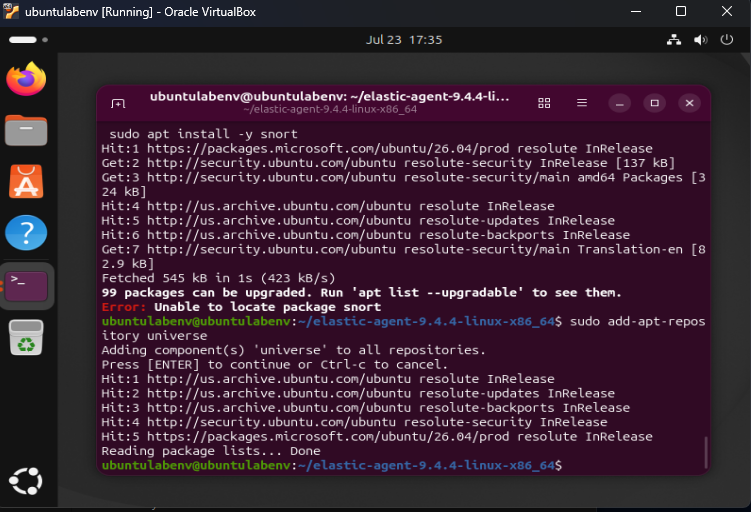The width and height of the screenshot is (751, 512).
Task: Click 'sudo apt install -y snort' line
Action: coord(203,134)
